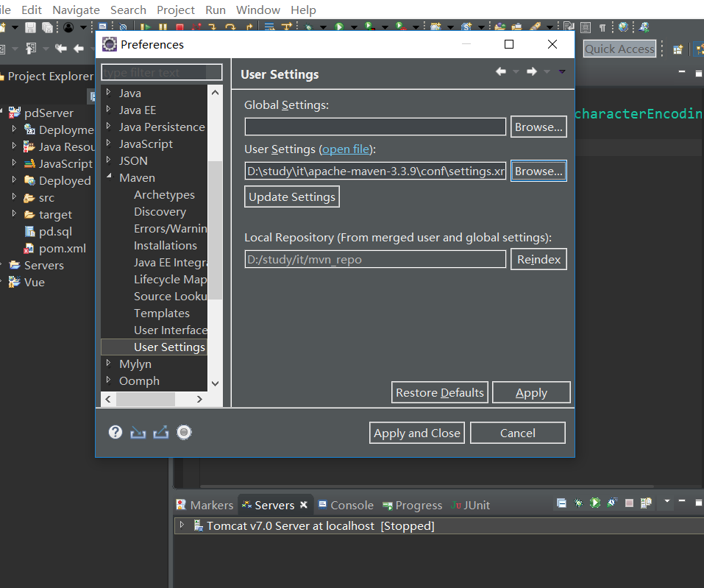Click Apply and Close
The height and width of the screenshot is (588, 704).
(416, 433)
